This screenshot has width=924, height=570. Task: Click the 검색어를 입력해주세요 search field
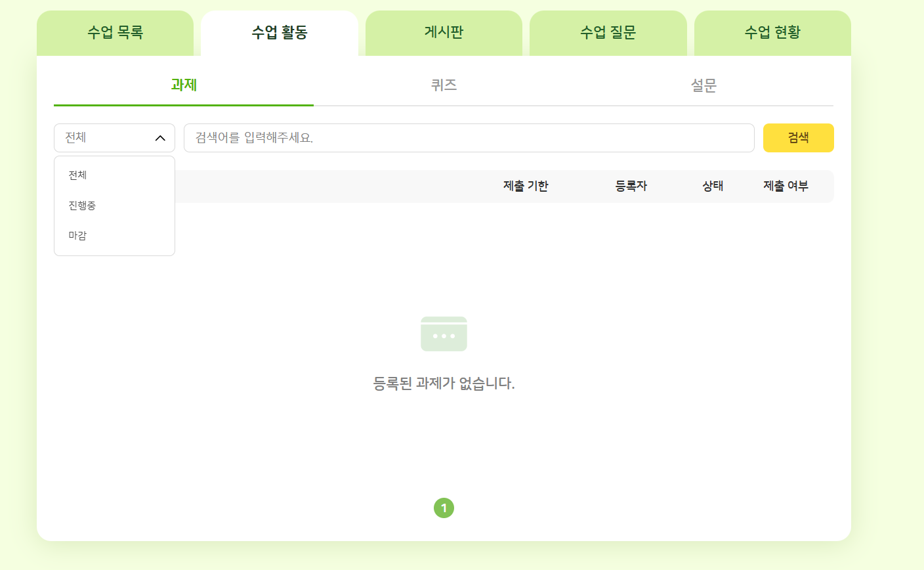[469, 138]
